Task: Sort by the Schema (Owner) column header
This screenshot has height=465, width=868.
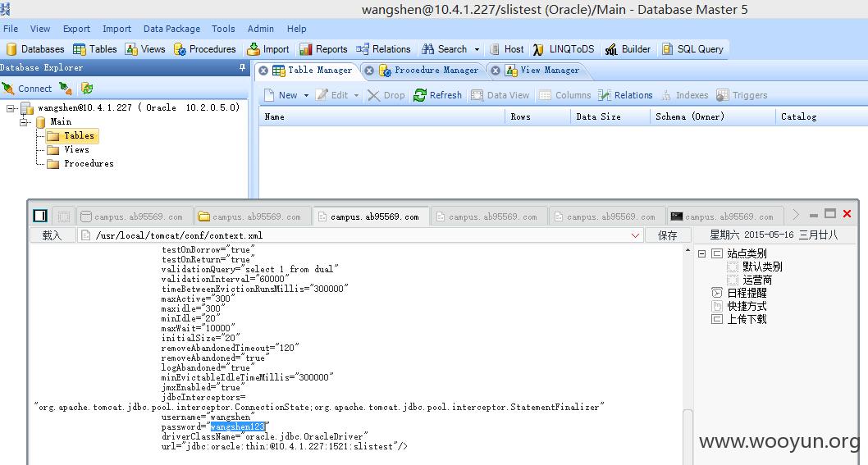Action: pyautogui.click(x=713, y=116)
